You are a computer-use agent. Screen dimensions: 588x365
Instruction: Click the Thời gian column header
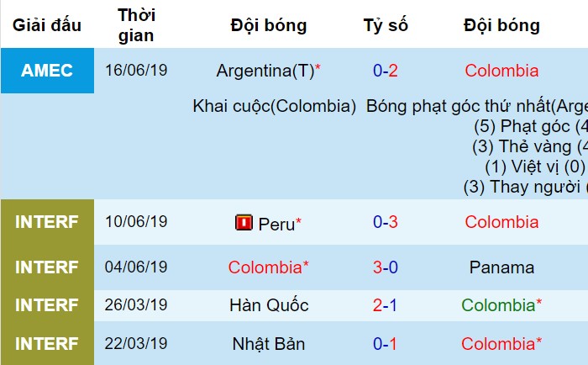pos(136,25)
